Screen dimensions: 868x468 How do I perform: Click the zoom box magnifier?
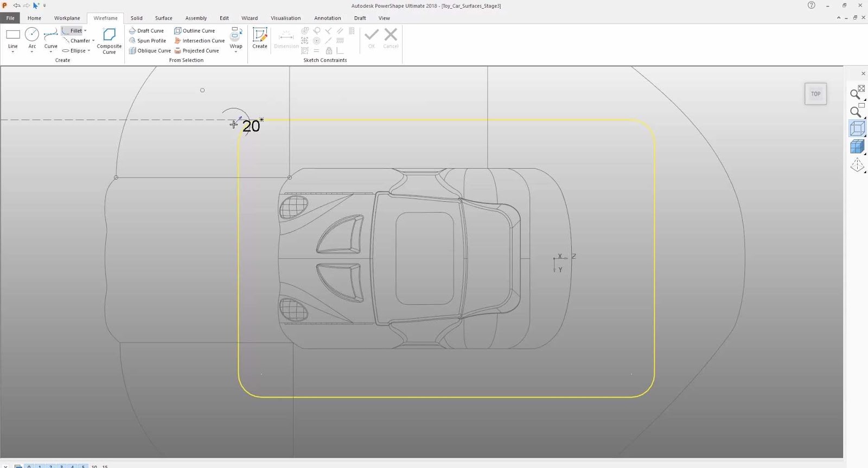coord(857,111)
